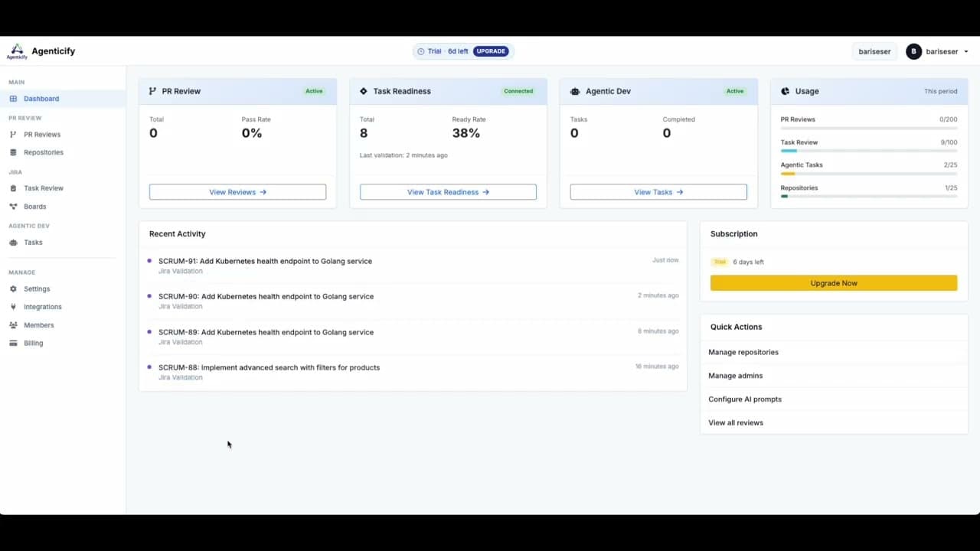The height and width of the screenshot is (551, 980).
Task: Open View Task Readiness link
Action: point(447,192)
